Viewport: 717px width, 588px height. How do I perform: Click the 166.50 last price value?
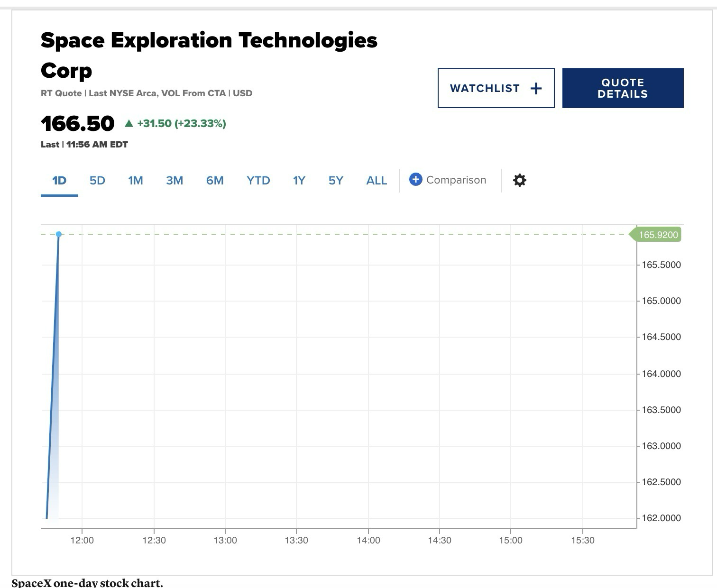click(x=78, y=124)
